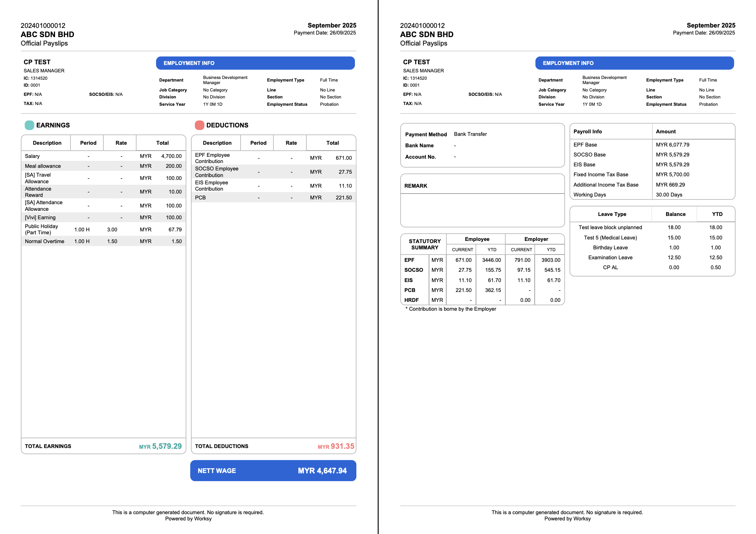
Task: Click the Remark box text area
Action: pos(482,210)
